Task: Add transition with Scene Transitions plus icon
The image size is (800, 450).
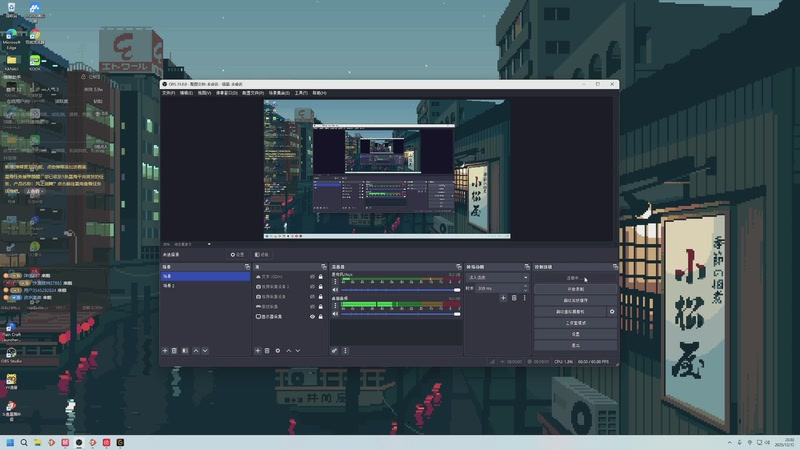Action: pyautogui.click(x=503, y=297)
